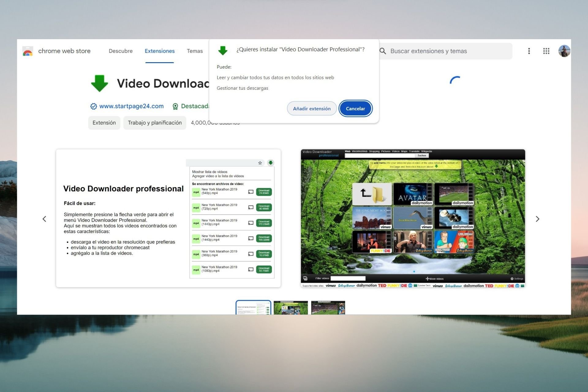Open the Extensiones tab
This screenshot has height=392, width=588.
[160, 51]
